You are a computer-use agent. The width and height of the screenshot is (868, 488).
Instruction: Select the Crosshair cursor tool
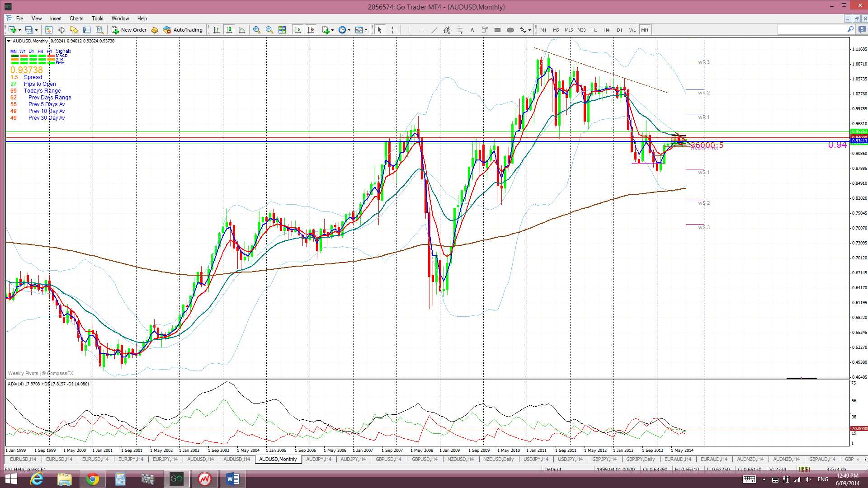point(392,30)
